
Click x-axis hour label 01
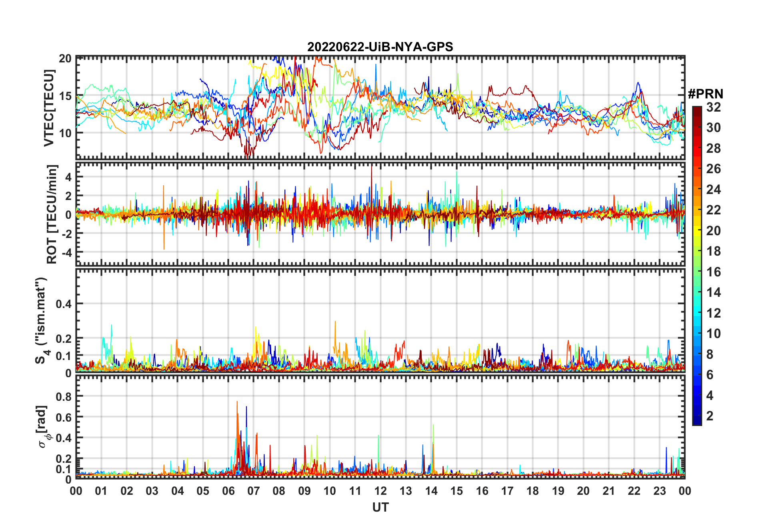coord(101,491)
